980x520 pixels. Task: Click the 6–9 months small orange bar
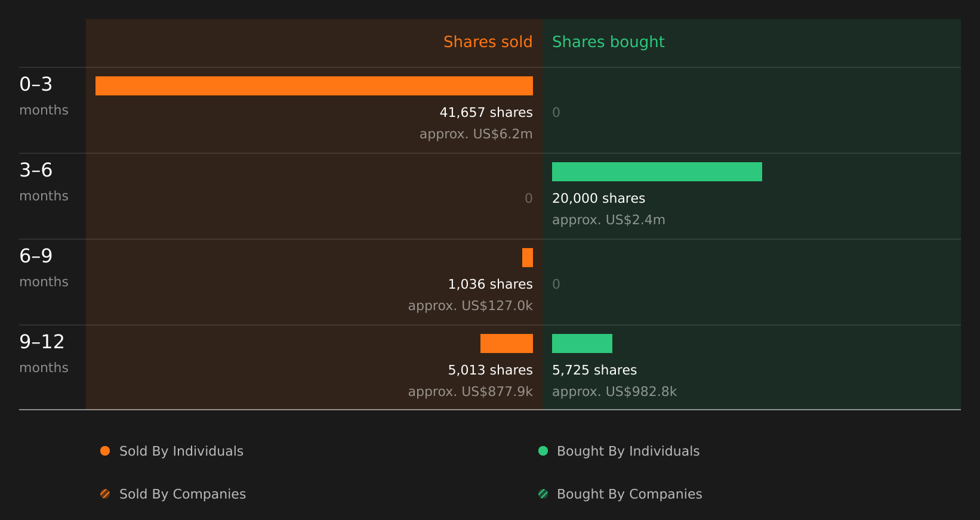[x=528, y=258]
